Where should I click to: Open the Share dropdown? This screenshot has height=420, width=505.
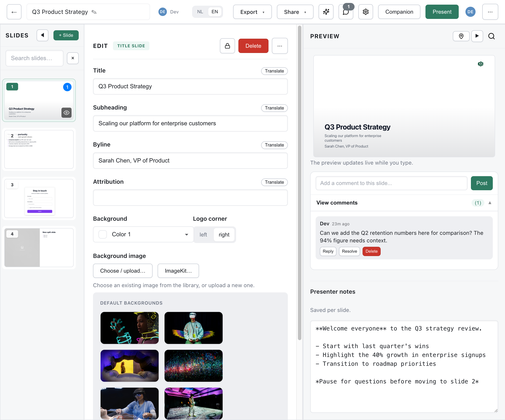click(x=295, y=12)
